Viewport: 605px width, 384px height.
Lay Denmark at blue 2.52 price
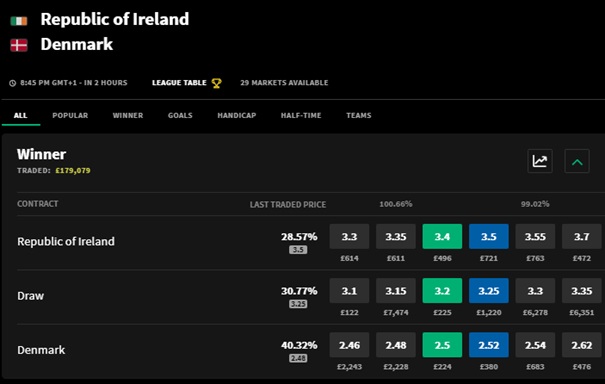[489, 345]
